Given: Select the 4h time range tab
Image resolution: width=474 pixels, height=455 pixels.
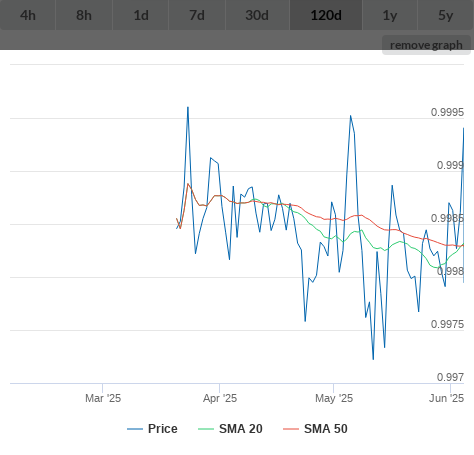Looking at the screenshot, I should pos(28,15).
